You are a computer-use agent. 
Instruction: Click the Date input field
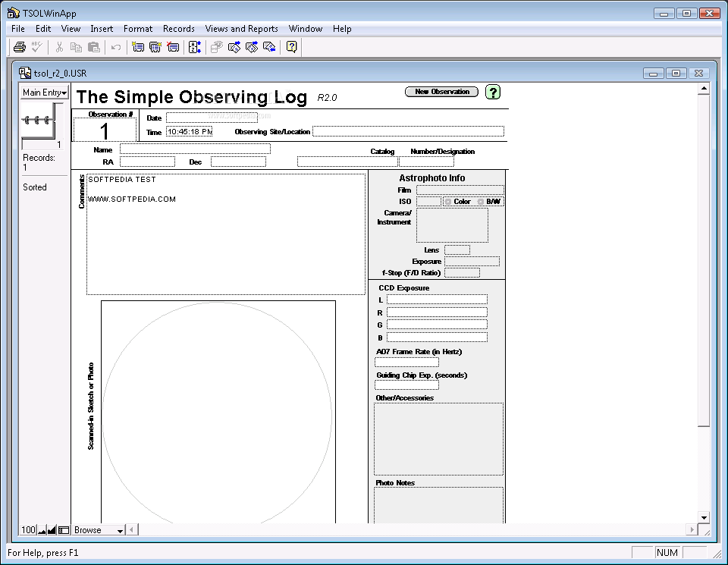point(212,118)
